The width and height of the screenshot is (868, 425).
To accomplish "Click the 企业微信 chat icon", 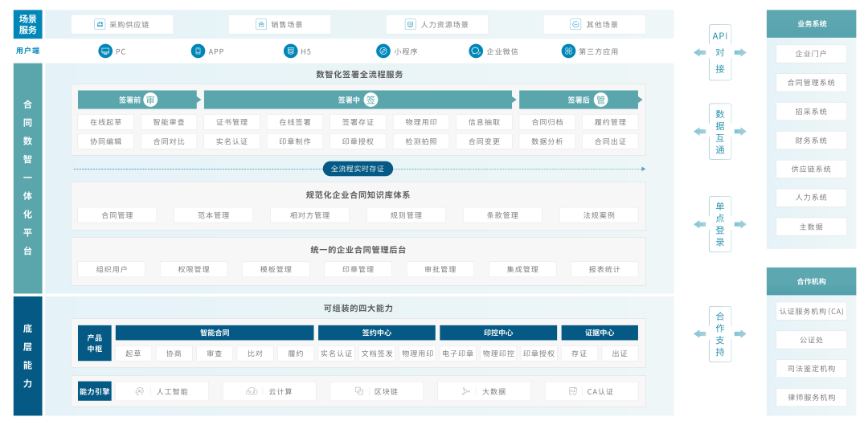I will [476, 51].
